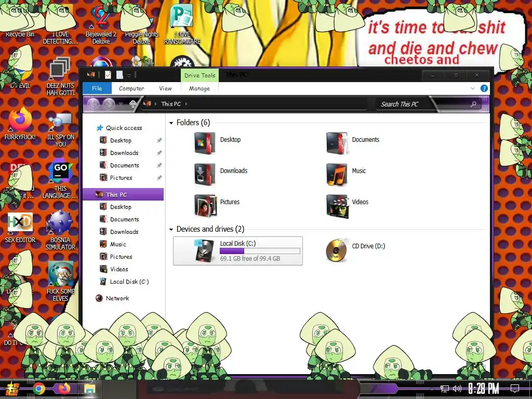532x399 pixels.
Task: Go up one level with the up arrow
Action: pos(132,104)
